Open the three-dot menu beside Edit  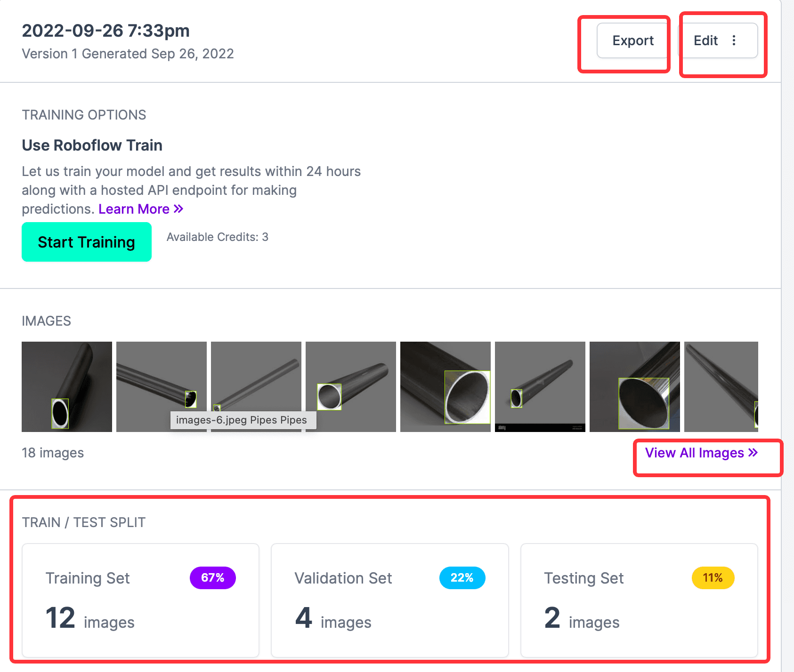pyautogui.click(x=734, y=40)
